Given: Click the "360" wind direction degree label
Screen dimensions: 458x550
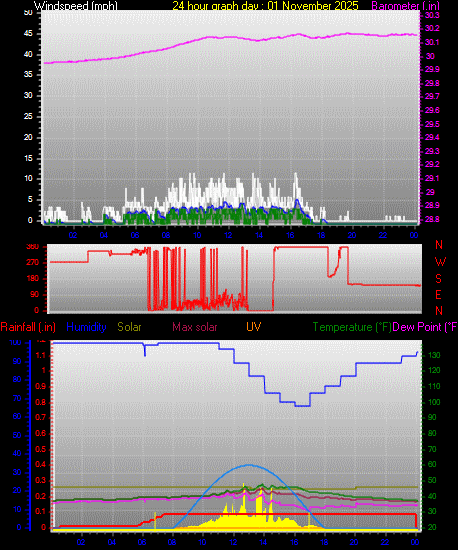Looking at the screenshot, I should point(33,247).
